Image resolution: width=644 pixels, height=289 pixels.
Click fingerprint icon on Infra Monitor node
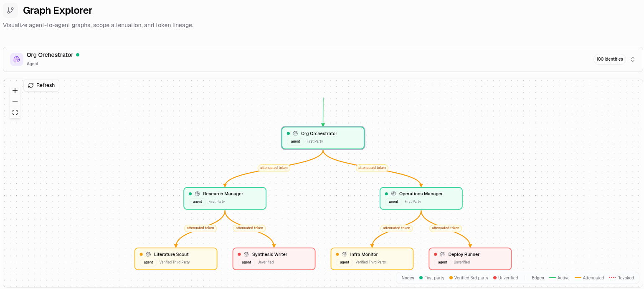[345, 254]
